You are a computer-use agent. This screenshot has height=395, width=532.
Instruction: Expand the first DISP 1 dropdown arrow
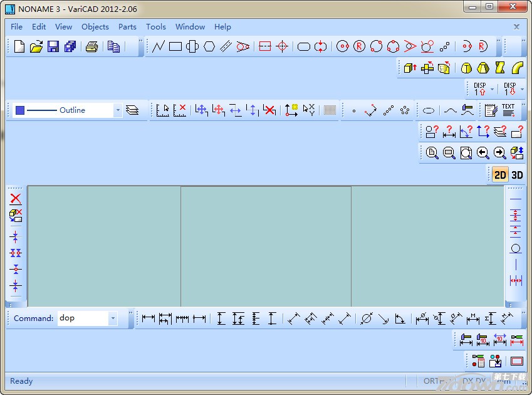point(492,89)
